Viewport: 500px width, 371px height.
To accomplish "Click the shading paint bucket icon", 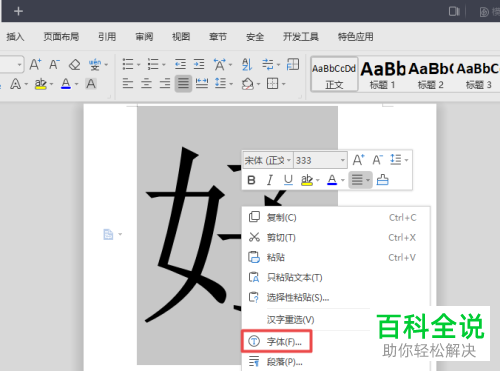I will (248, 84).
